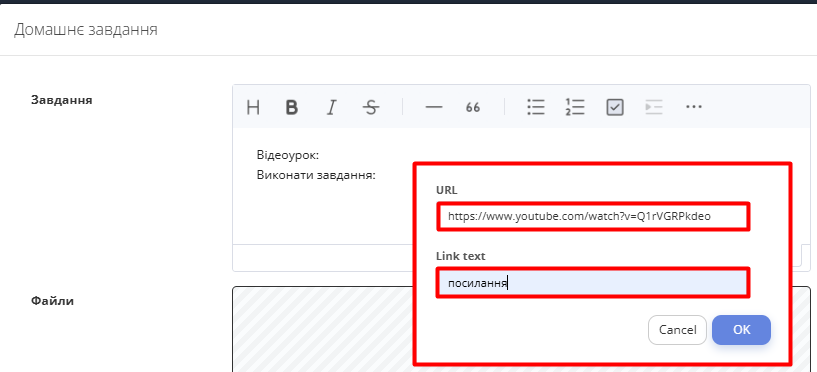Click the 'Виконати завдання:' line in editor
817x372 pixels.
(x=316, y=175)
